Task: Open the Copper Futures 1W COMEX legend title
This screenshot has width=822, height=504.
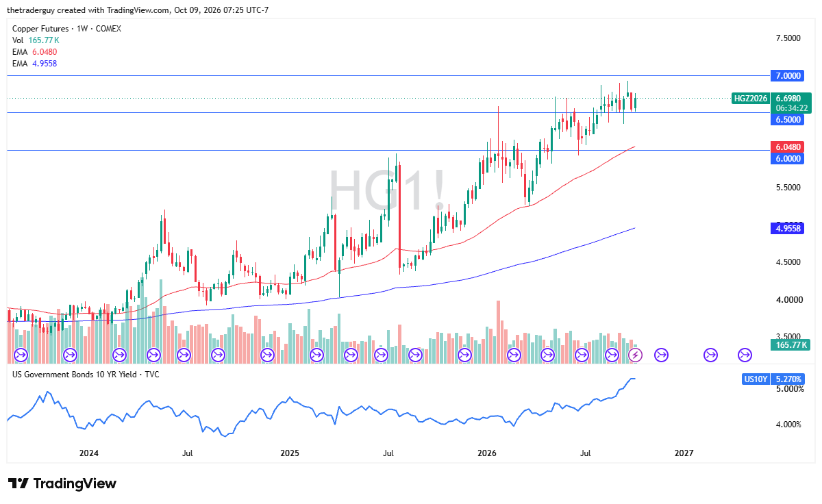Action: (68, 29)
